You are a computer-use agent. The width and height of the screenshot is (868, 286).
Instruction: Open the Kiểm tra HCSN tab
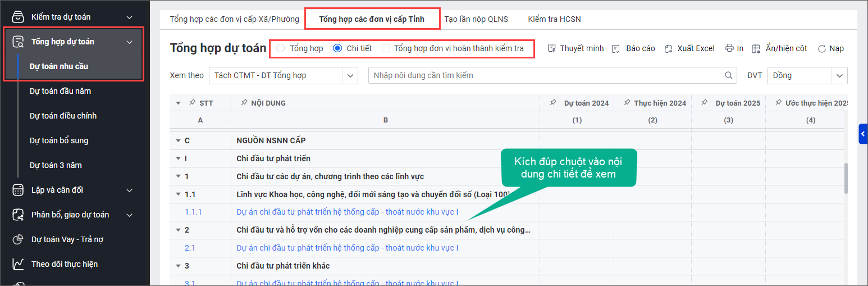(554, 19)
